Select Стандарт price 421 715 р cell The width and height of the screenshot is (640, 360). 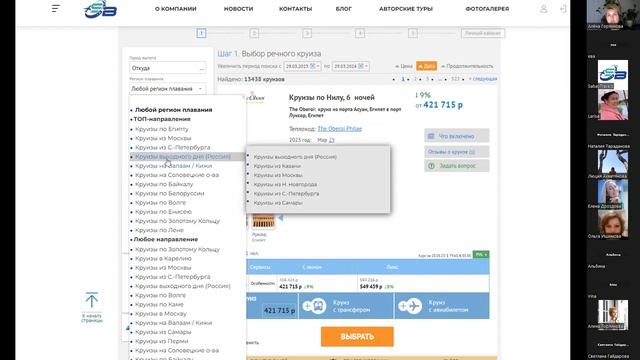click(317, 283)
